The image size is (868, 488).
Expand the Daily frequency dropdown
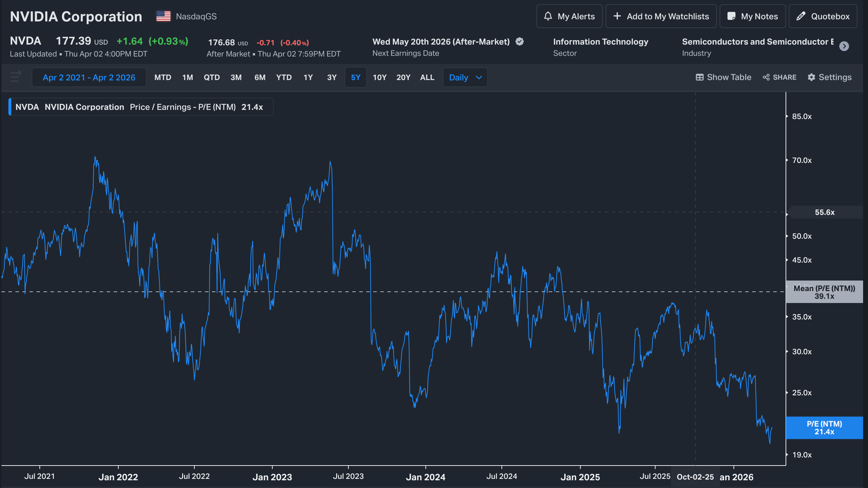tap(465, 77)
